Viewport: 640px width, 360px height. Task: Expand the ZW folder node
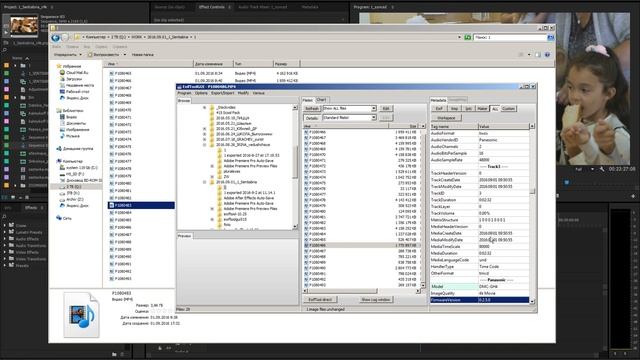tap(212, 177)
